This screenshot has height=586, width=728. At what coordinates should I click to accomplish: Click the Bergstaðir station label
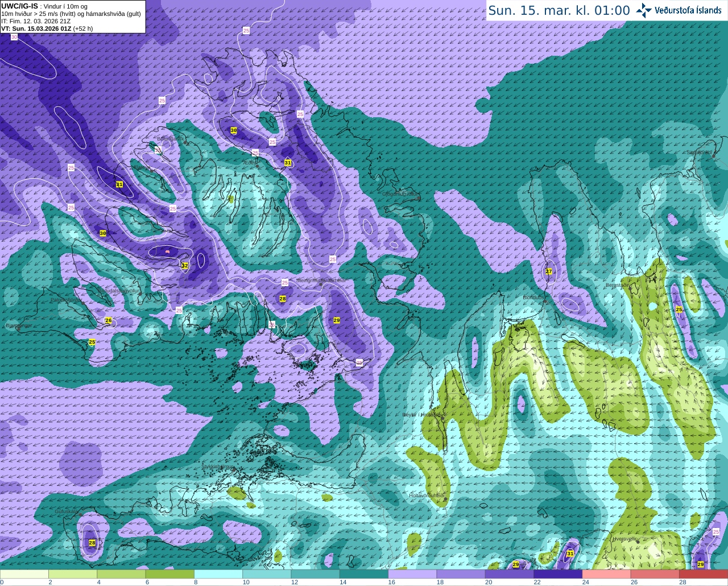tap(618, 285)
